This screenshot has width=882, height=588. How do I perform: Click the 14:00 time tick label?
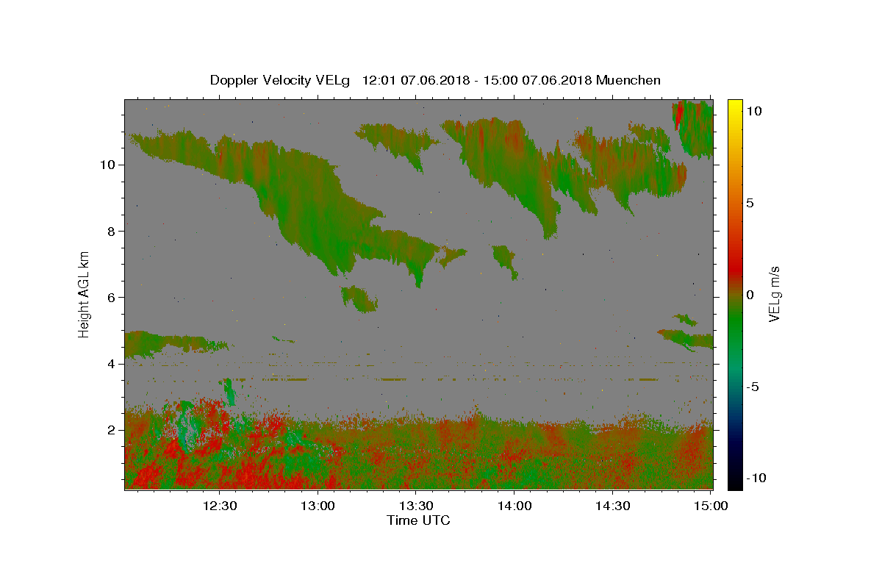pos(514,506)
